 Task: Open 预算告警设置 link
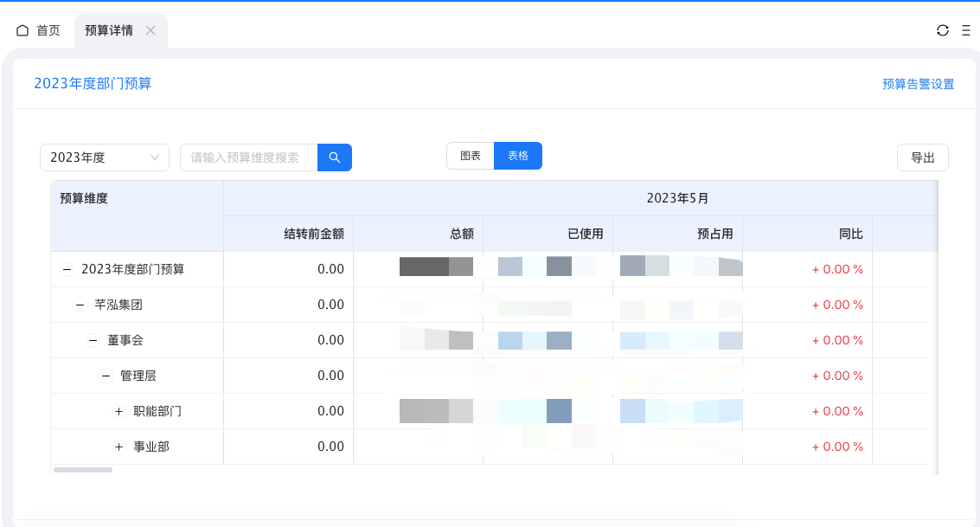click(918, 84)
